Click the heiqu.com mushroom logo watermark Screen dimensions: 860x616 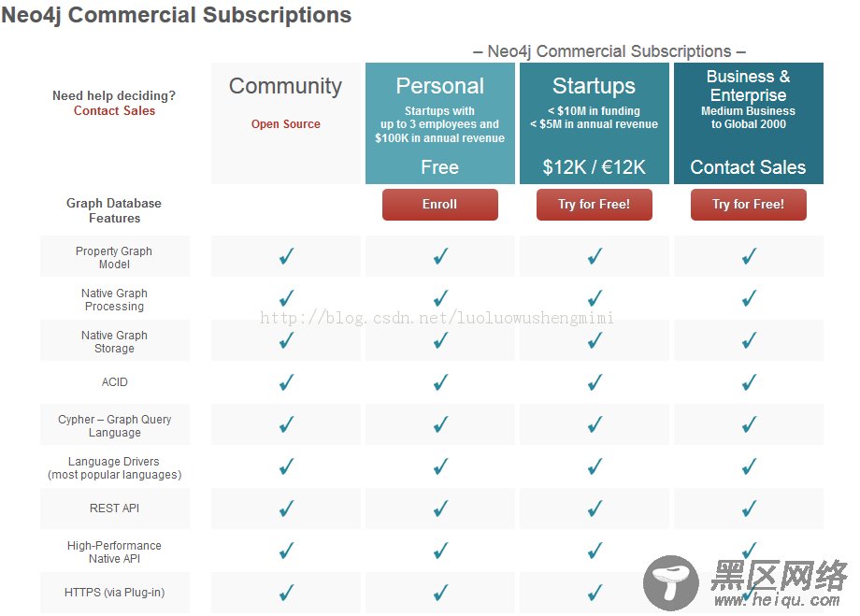pos(671,582)
